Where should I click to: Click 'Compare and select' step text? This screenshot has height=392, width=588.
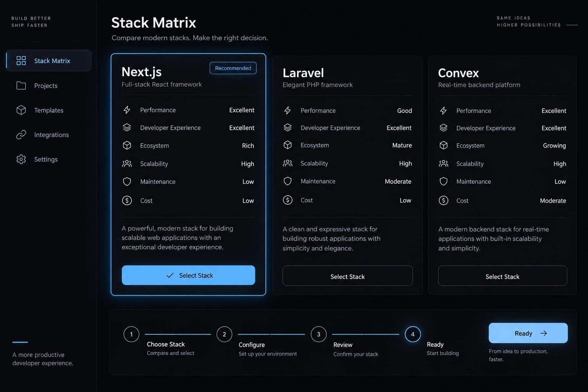[x=170, y=353]
